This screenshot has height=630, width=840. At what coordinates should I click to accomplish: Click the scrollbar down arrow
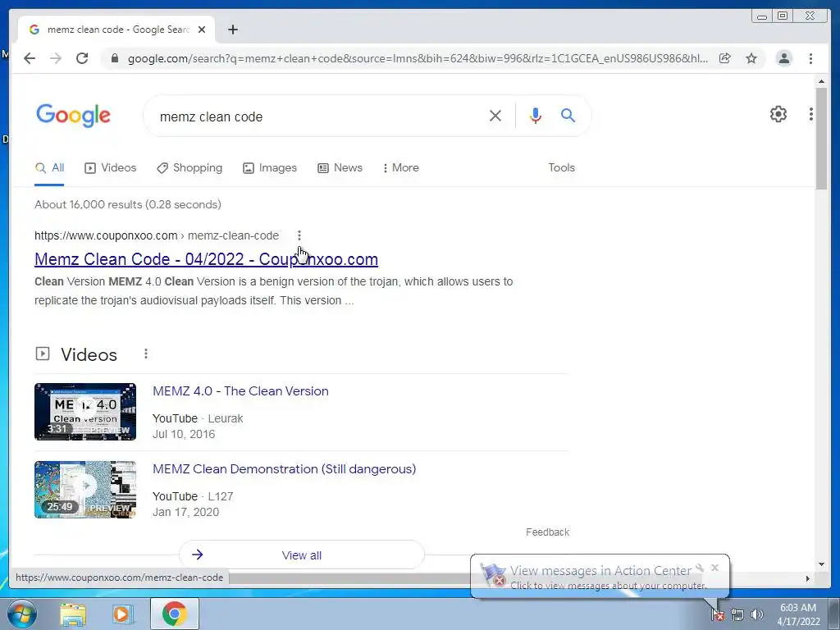pyautogui.click(x=821, y=564)
